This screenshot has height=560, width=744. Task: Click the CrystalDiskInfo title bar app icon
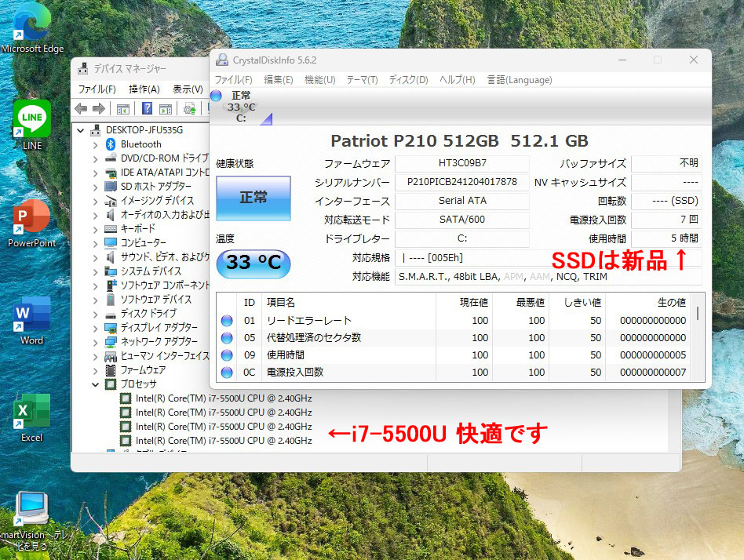[221, 60]
